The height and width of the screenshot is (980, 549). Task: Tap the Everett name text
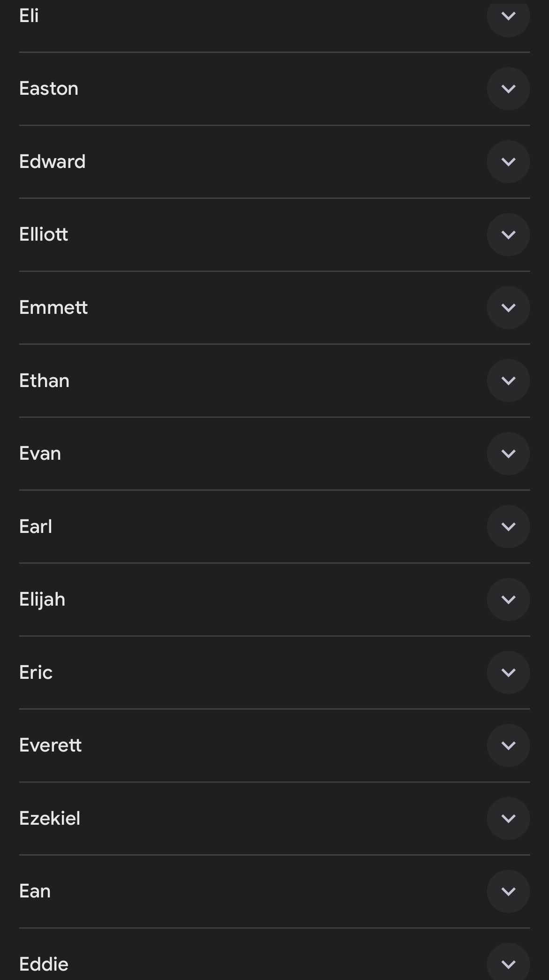click(x=50, y=745)
